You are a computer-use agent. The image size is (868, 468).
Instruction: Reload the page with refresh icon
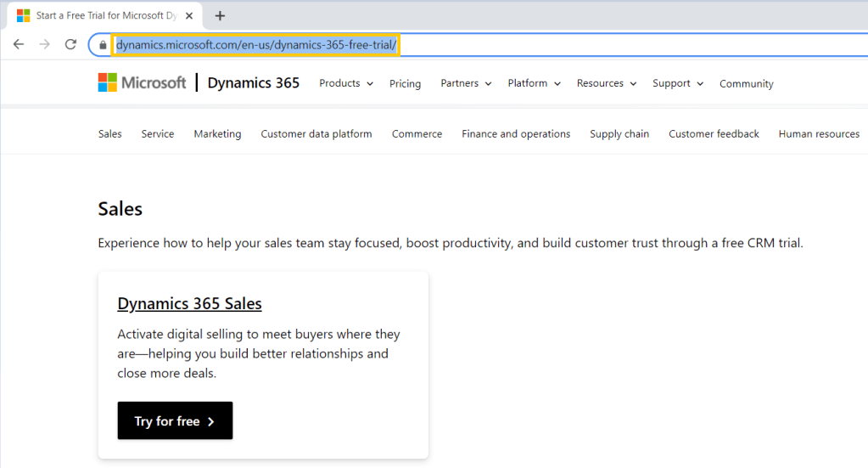71,44
